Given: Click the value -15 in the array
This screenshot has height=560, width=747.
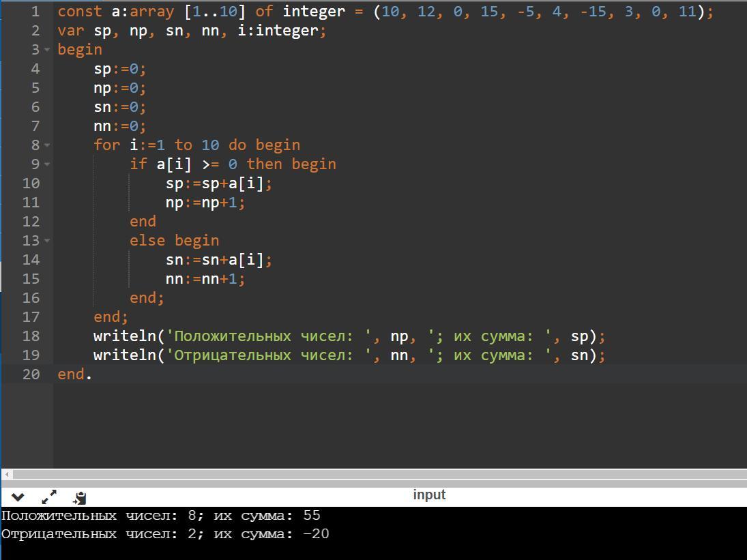Looking at the screenshot, I should tap(593, 12).
